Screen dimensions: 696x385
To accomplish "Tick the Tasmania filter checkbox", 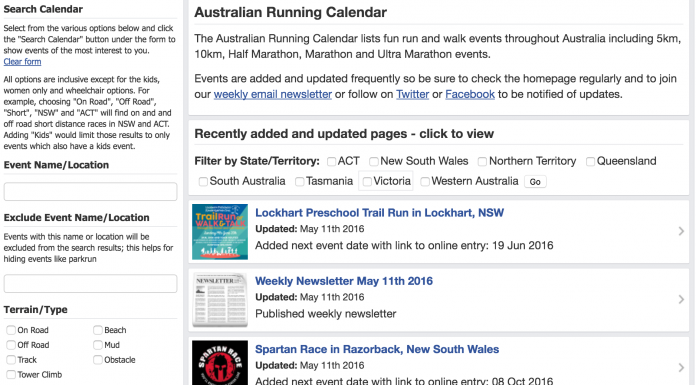I will [x=300, y=182].
